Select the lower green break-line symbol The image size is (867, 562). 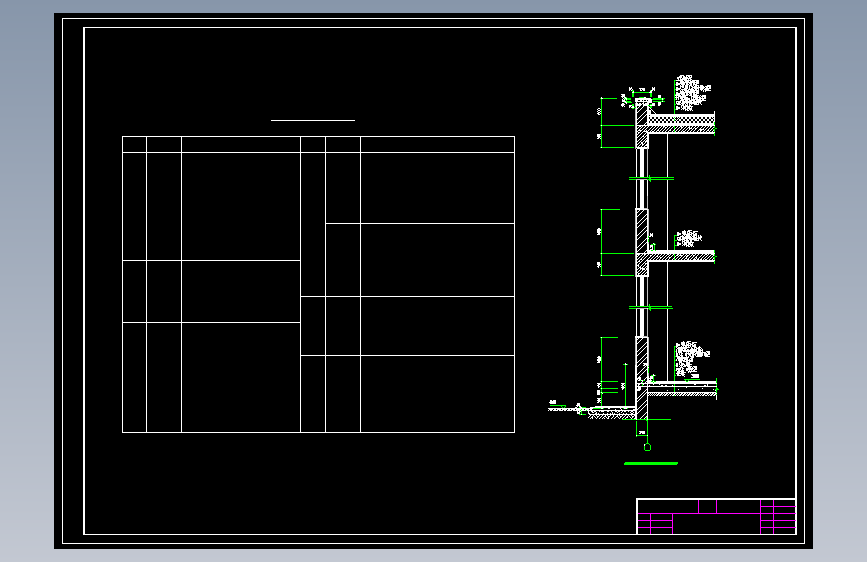coord(651,308)
